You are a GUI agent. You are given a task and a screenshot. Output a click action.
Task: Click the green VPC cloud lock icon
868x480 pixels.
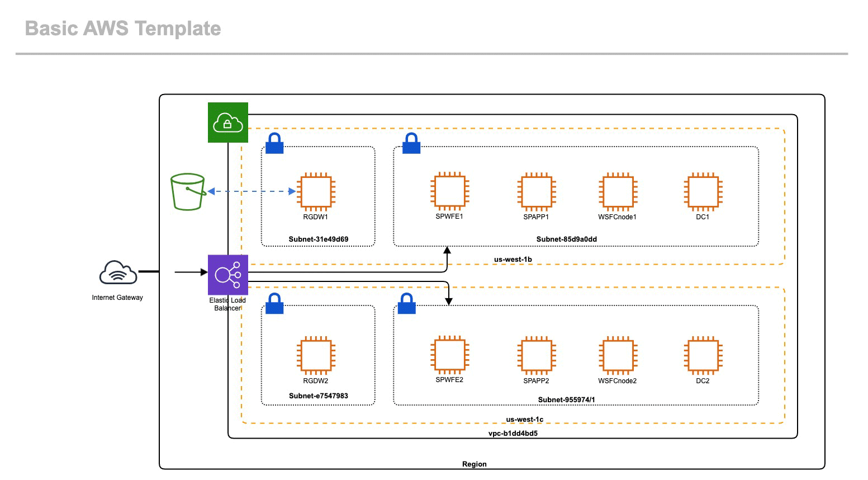pyautogui.click(x=227, y=123)
